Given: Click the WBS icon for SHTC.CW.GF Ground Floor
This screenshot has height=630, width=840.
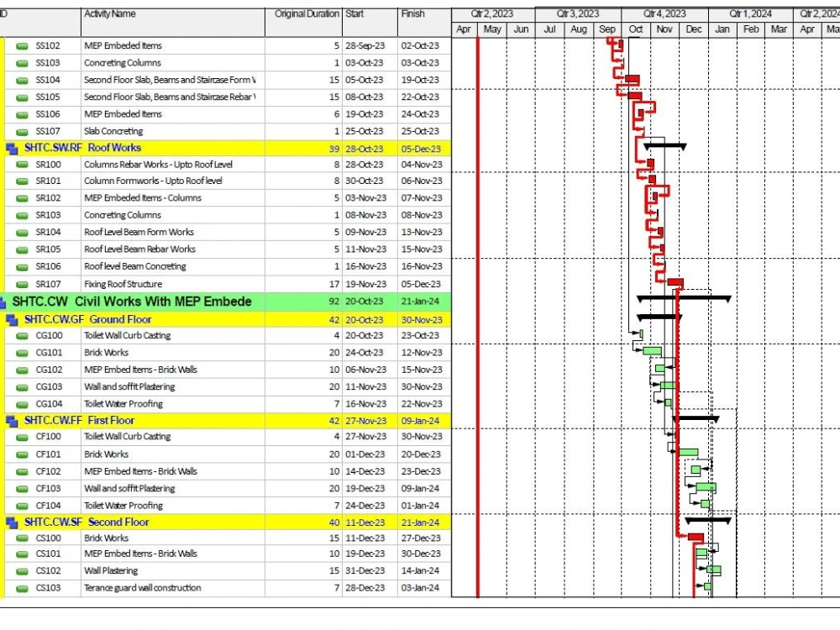Looking at the screenshot, I should click(11, 318).
